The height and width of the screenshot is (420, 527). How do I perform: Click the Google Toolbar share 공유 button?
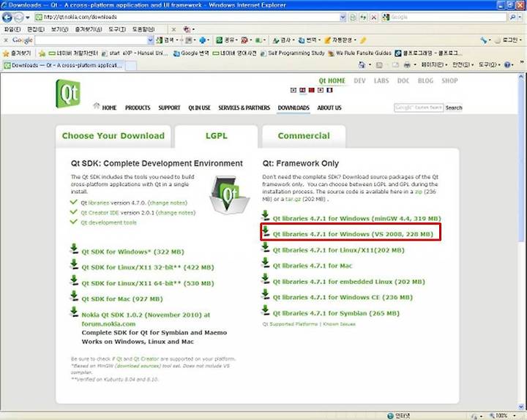(226, 40)
